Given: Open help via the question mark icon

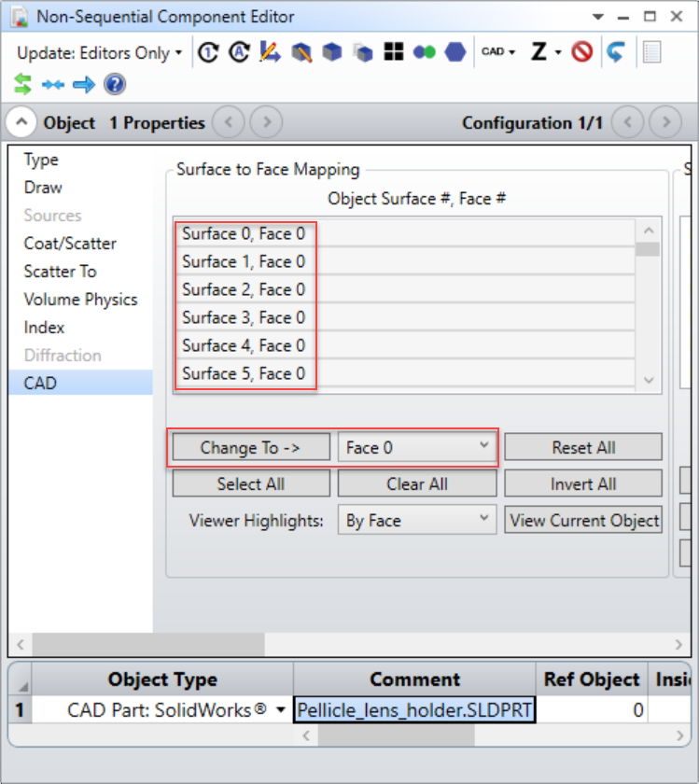Looking at the screenshot, I should coord(115,84).
